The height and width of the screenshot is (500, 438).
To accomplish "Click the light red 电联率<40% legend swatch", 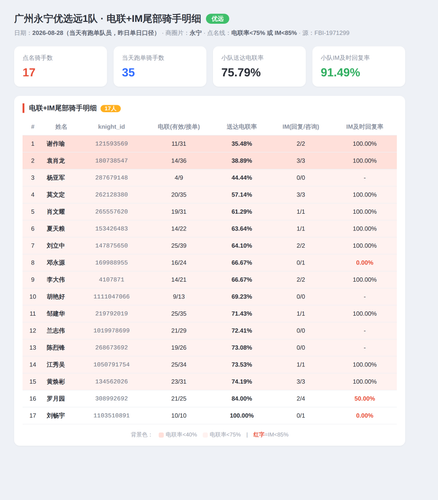I will coord(161,435).
